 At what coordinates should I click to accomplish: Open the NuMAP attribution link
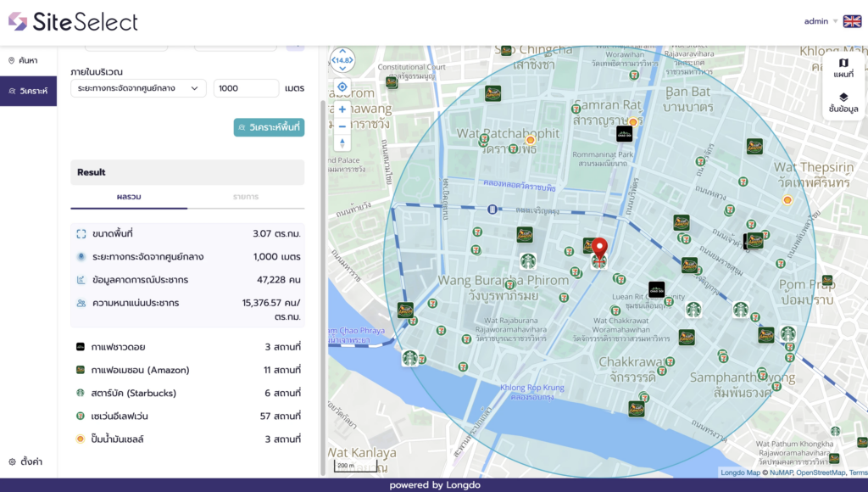pos(781,472)
